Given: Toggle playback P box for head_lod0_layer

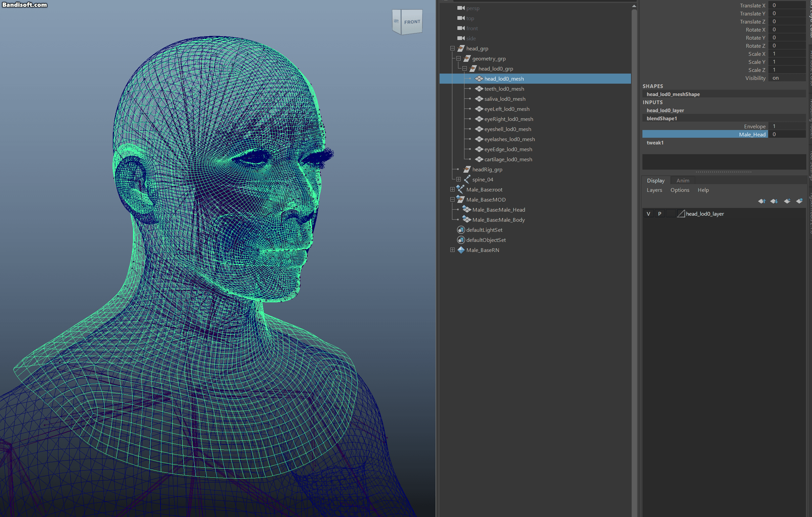Looking at the screenshot, I should click(660, 214).
